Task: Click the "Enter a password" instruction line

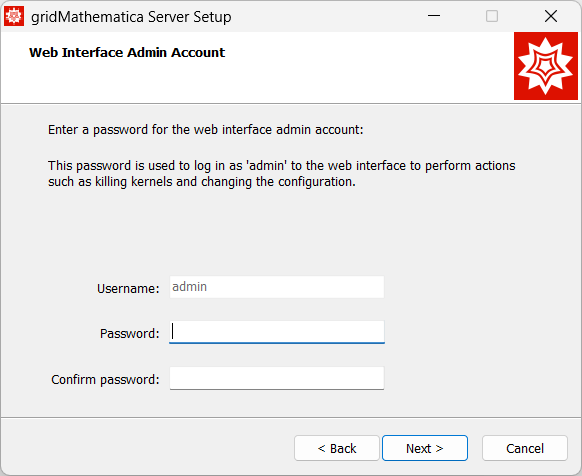Action: point(206,130)
